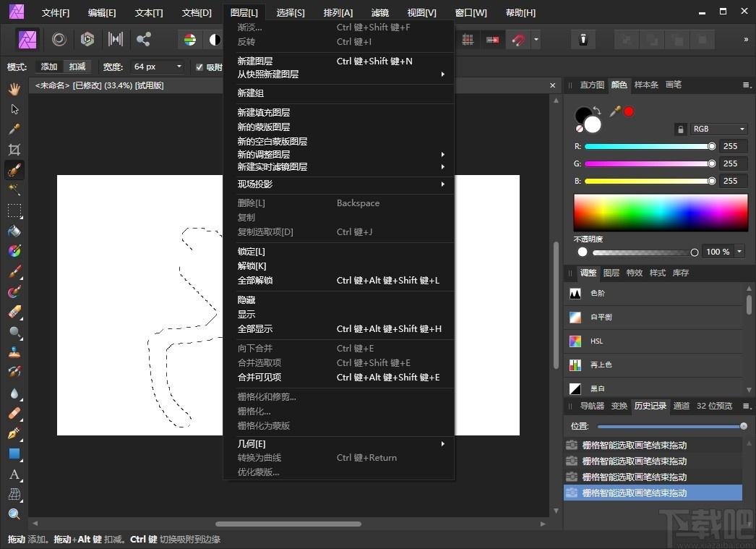
Task: Open the RGB color model dropdown
Action: [719, 129]
